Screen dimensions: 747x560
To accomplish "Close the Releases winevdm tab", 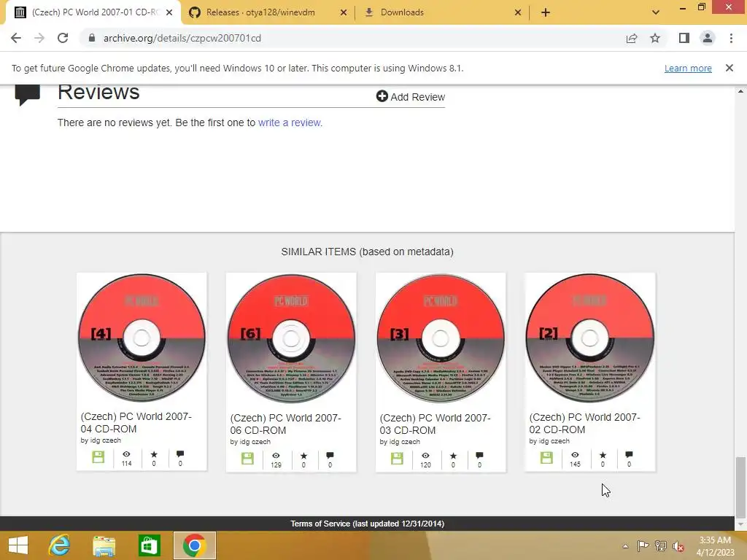I will [344, 12].
